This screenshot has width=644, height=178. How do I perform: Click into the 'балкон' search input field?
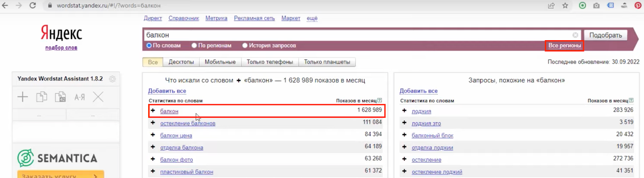354,35
